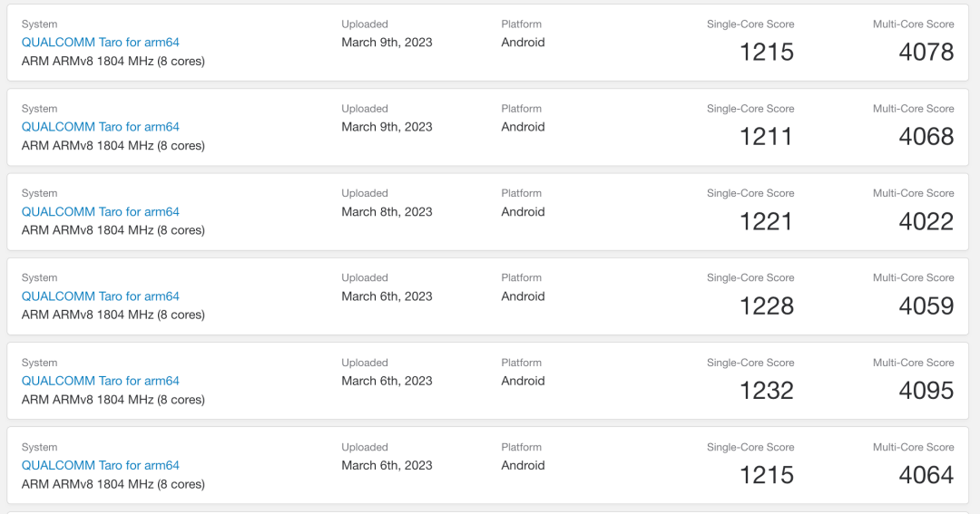Screen dimensions: 980x514
Task: Click the Android platform text in the 4022 row
Action: [x=523, y=211]
